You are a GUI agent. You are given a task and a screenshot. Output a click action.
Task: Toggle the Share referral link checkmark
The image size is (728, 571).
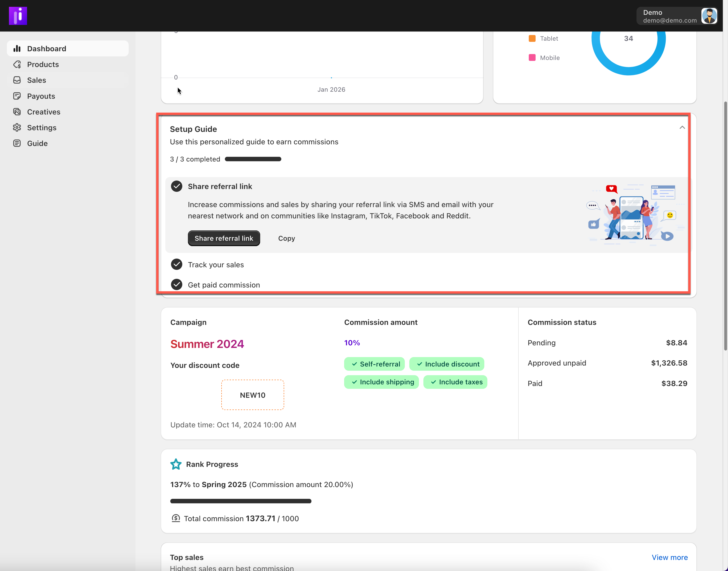click(176, 186)
